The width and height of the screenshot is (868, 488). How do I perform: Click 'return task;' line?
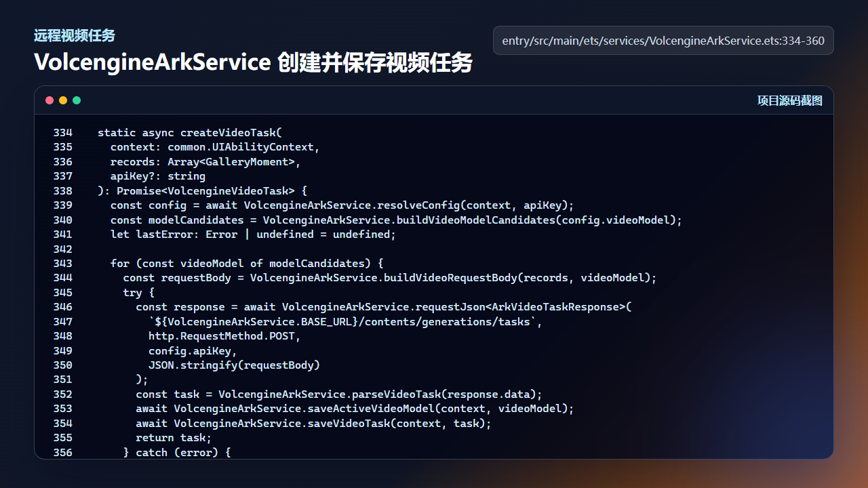coord(174,438)
